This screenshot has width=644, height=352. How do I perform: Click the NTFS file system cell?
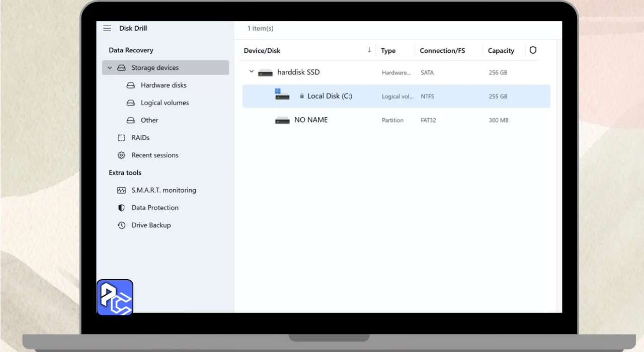[x=428, y=97]
